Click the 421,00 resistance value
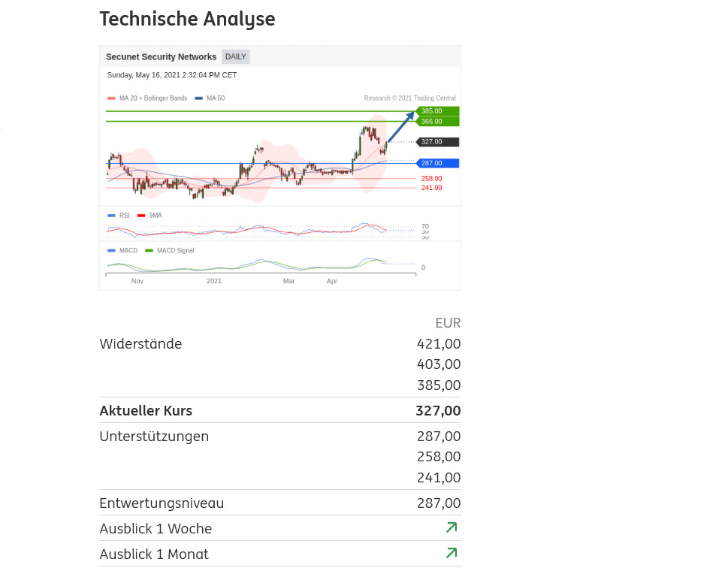The width and height of the screenshot is (728, 571). 439,344
